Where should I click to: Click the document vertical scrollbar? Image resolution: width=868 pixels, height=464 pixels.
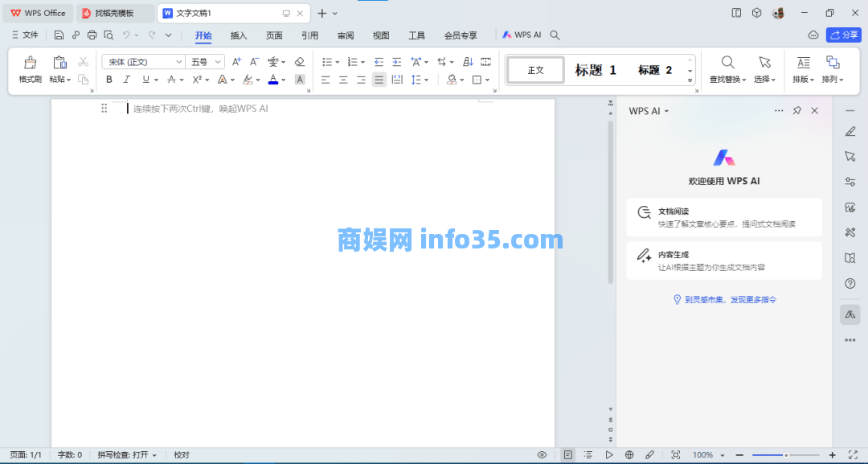click(x=611, y=202)
